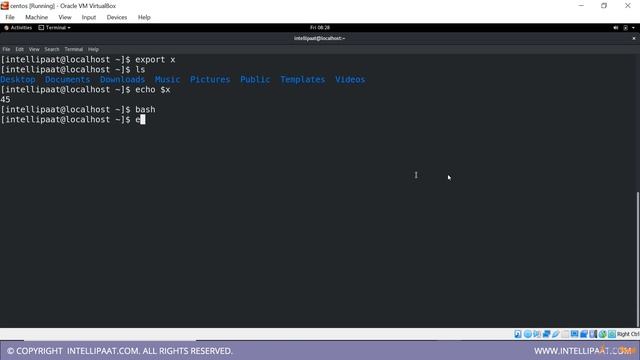Click the Videos folder name in ls output
Viewport: 640px width, 360px height.
[x=350, y=80]
